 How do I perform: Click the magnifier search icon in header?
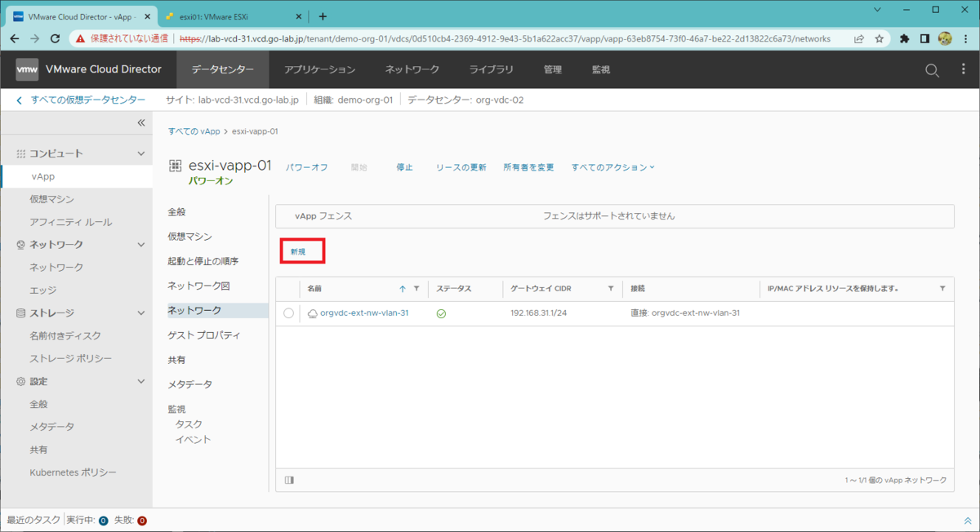932,70
